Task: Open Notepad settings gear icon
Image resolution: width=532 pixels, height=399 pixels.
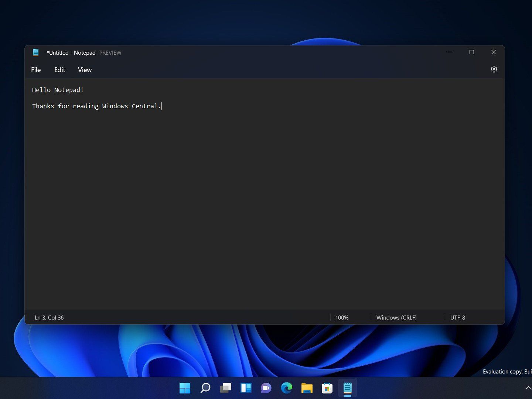Action: (x=494, y=69)
